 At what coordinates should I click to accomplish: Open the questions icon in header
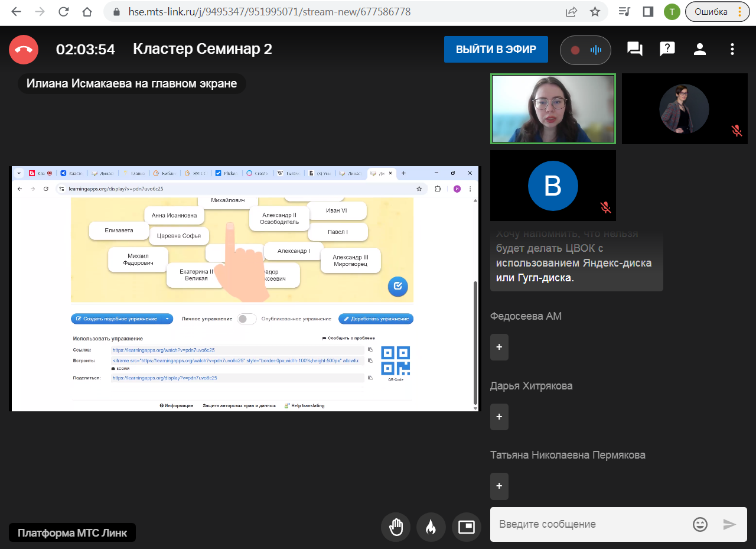coord(667,50)
